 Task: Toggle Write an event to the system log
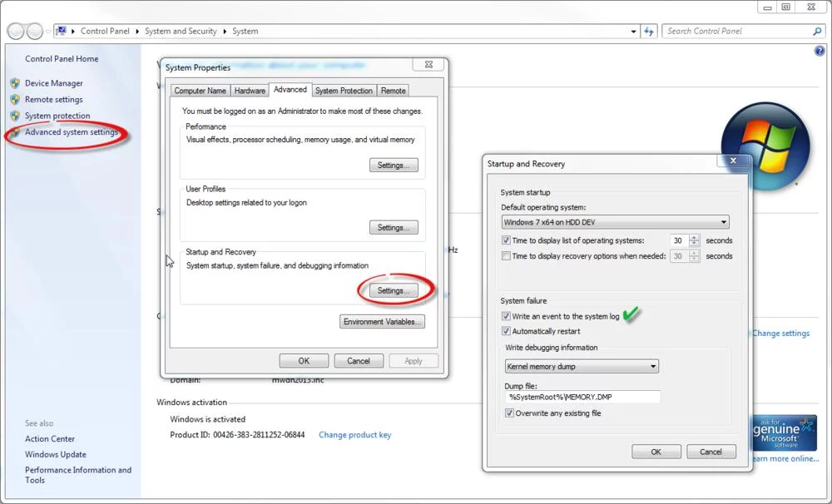coord(506,316)
